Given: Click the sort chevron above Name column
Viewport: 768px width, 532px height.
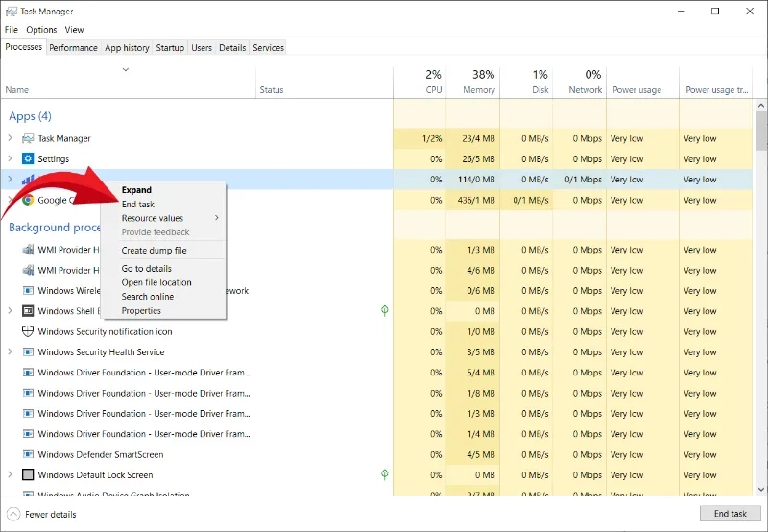Looking at the screenshot, I should point(126,69).
